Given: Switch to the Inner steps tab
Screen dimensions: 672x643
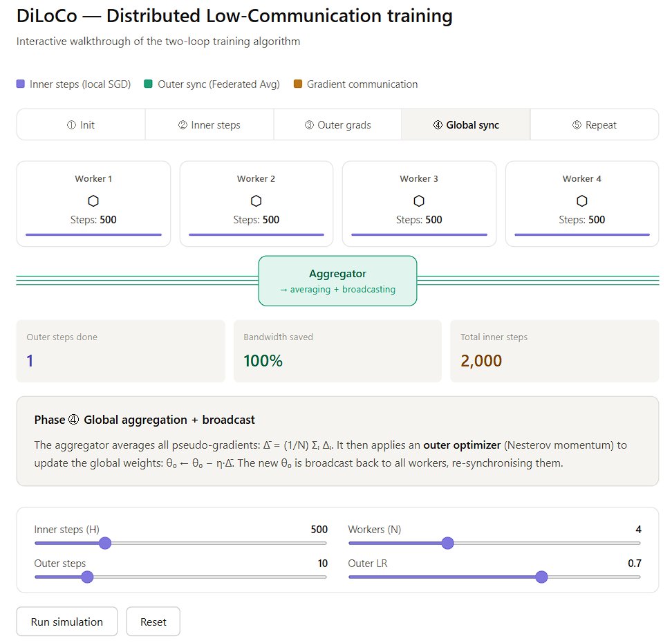Looking at the screenshot, I should pos(209,124).
